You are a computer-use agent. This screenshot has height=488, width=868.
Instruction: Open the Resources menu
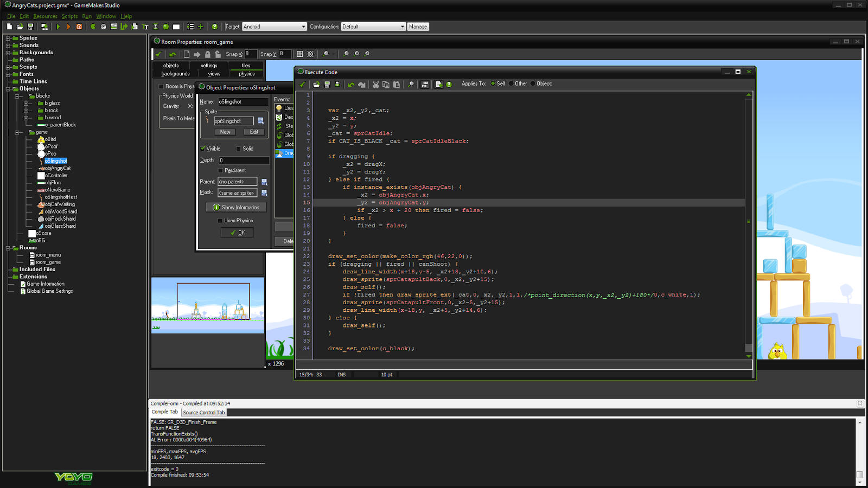(45, 16)
